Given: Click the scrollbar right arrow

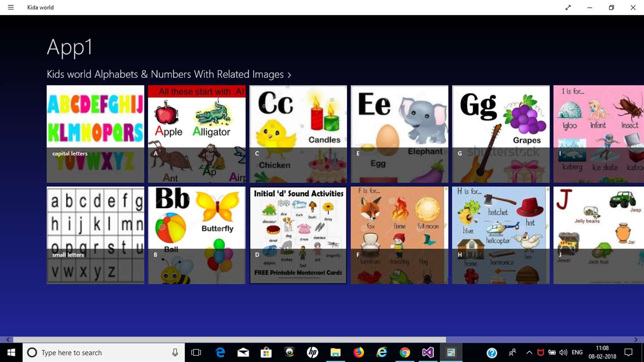Looking at the screenshot, I should [x=636, y=340].
